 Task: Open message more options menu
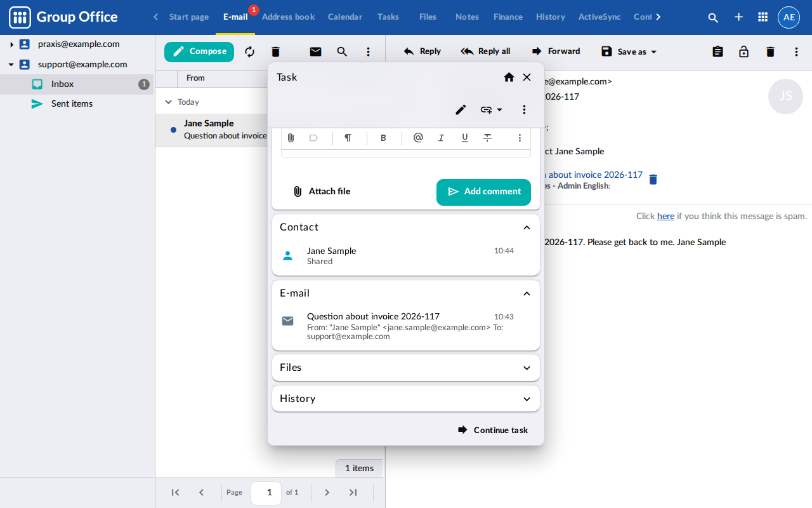click(796, 51)
